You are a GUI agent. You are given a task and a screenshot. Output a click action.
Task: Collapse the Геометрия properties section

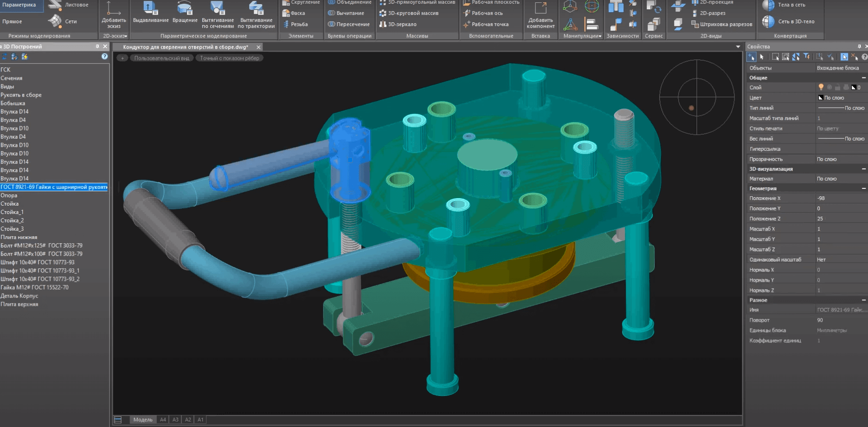point(863,188)
